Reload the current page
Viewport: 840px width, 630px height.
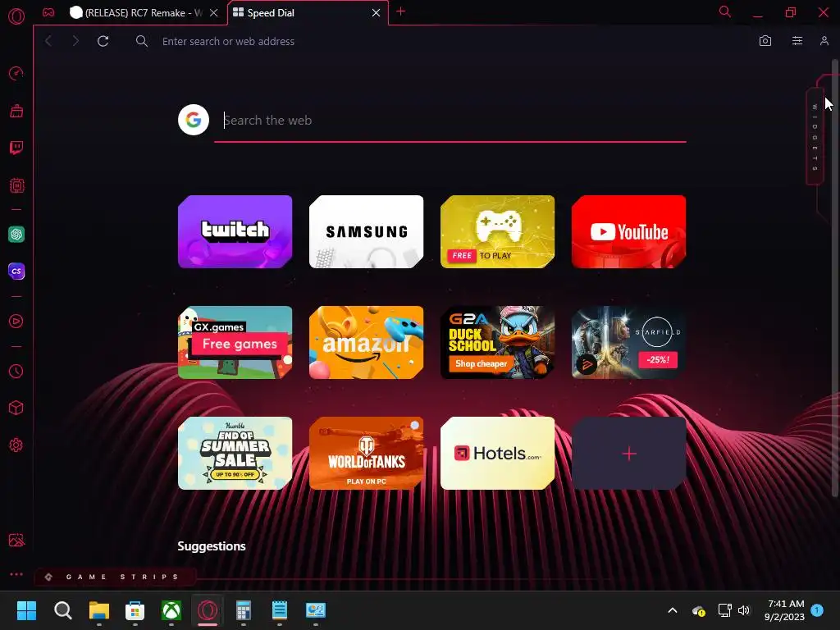point(103,41)
